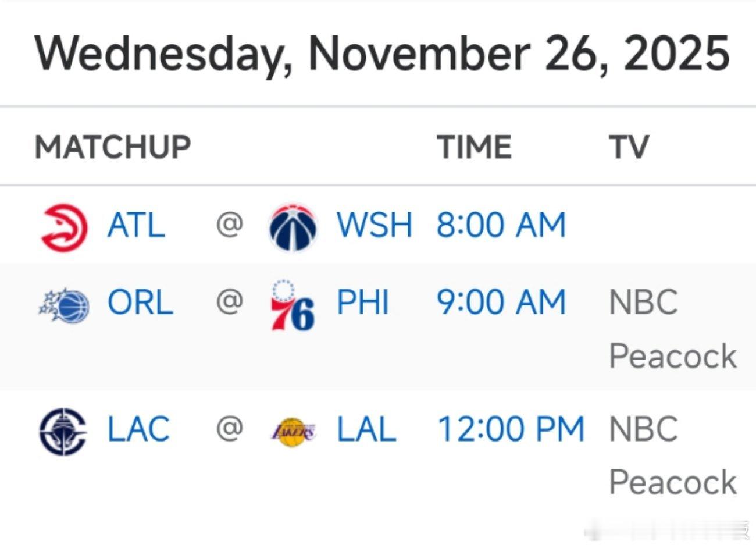Screen dimensions: 756x548
Task: Click the Washington Wizards logo
Action: coord(293,227)
